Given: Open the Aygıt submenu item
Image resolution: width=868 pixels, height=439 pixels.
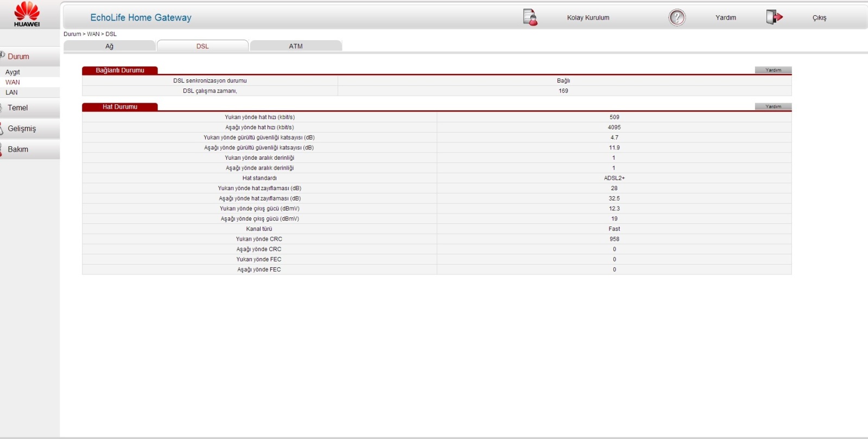Looking at the screenshot, I should [12, 72].
